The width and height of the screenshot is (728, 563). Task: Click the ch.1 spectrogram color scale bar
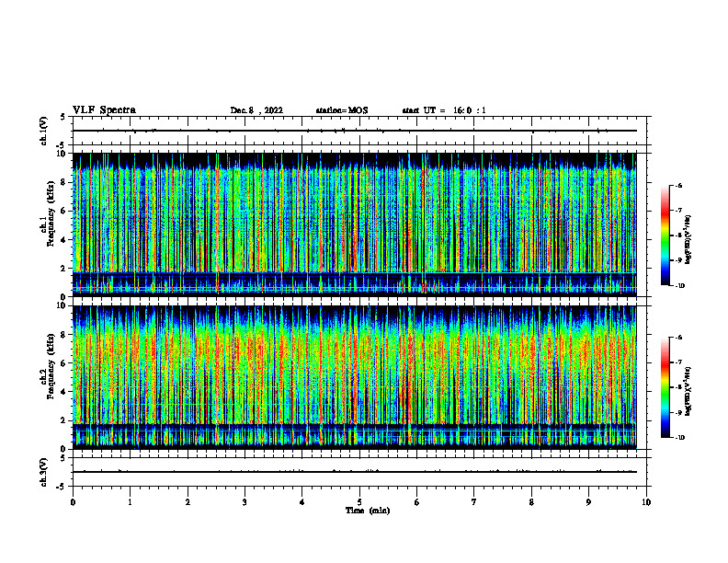tap(665, 236)
